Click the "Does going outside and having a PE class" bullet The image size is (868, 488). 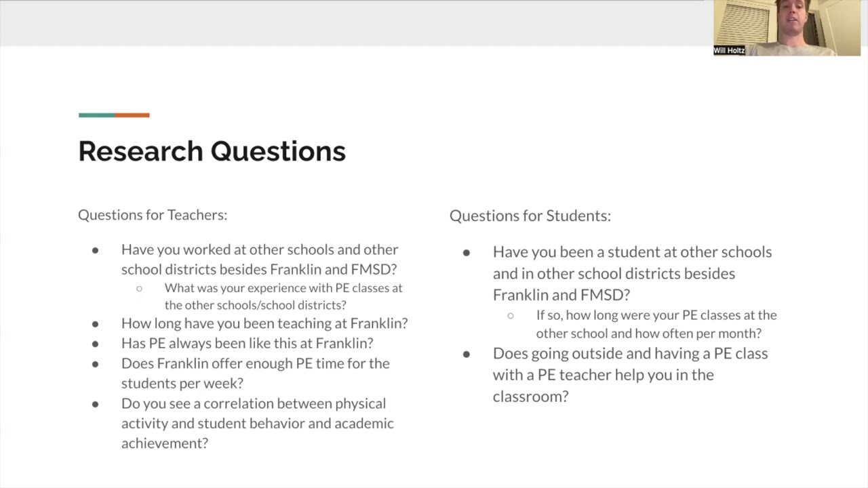[x=630, y=374]
